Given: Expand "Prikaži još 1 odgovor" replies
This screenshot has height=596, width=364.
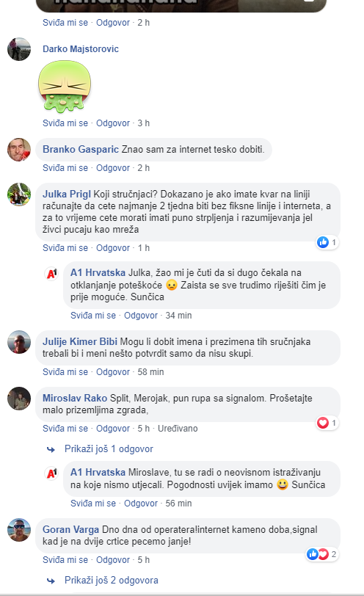Looking at the screenshot, I should click(x=109, y=449).
